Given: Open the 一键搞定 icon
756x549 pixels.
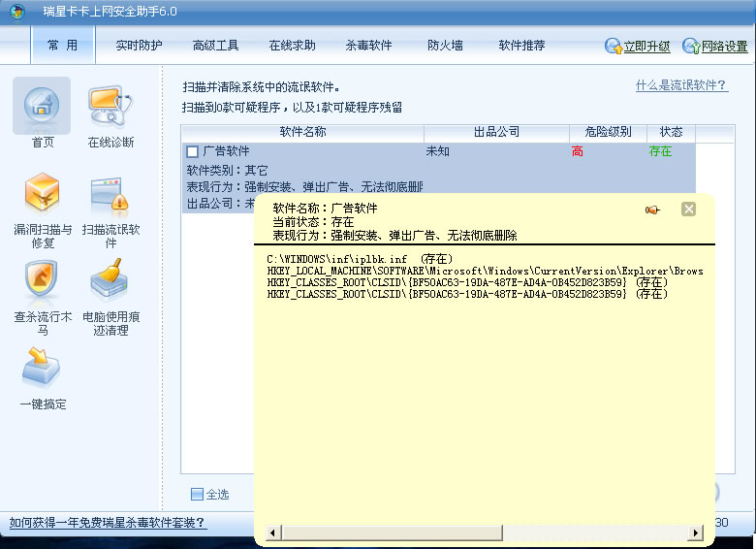Looking at the screenshot, I should (42, 368).
